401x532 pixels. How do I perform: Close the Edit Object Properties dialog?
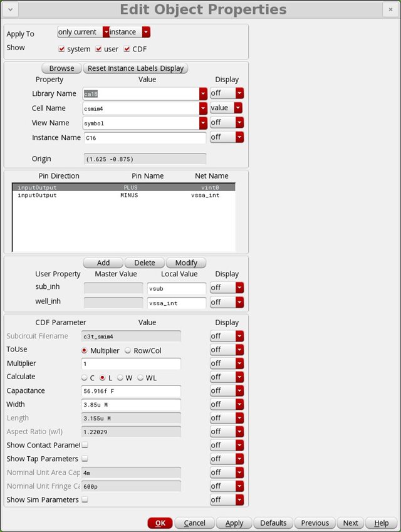[390, 10]
